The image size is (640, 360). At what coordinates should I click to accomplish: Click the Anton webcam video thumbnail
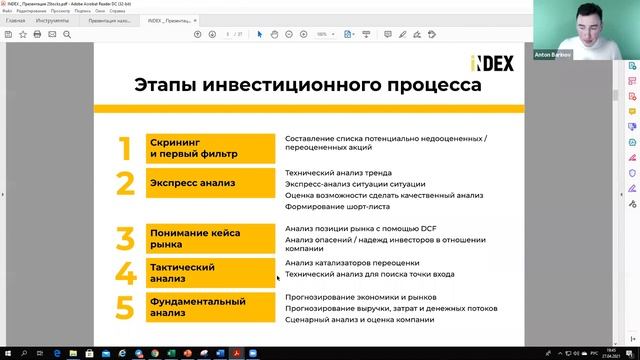pos(586,30)
